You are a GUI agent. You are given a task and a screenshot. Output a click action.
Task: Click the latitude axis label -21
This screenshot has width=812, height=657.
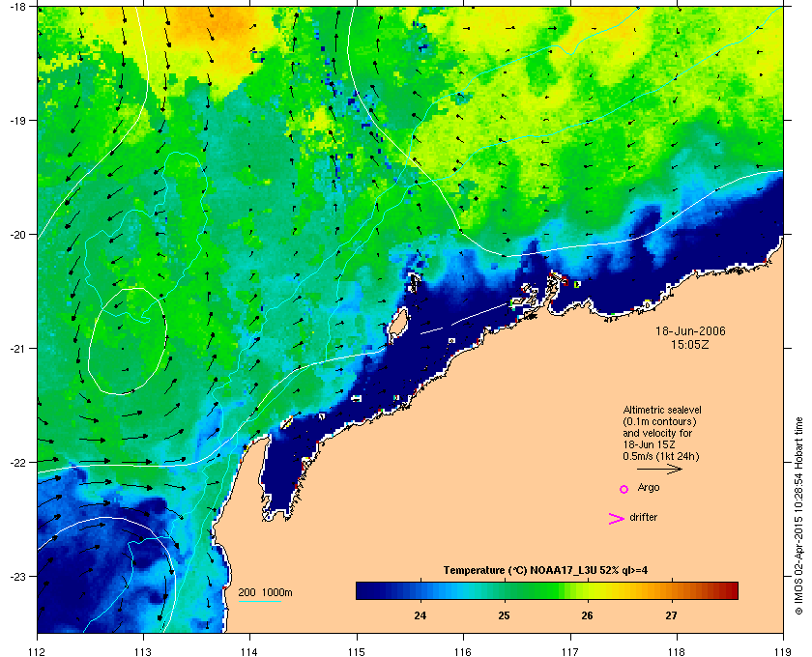click(x=17, y=348)
